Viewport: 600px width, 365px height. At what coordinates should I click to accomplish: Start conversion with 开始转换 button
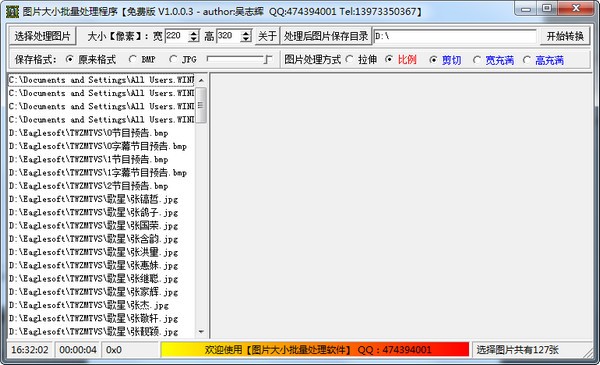pos(565,36)
